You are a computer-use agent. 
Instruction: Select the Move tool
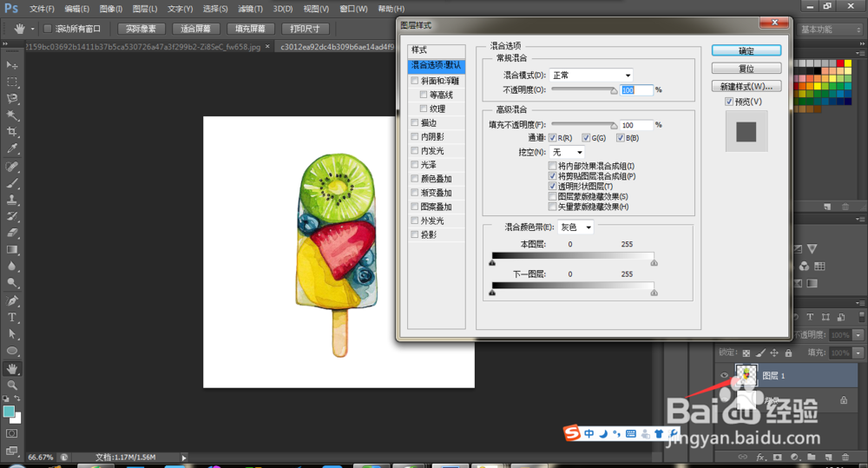(11, 65)
